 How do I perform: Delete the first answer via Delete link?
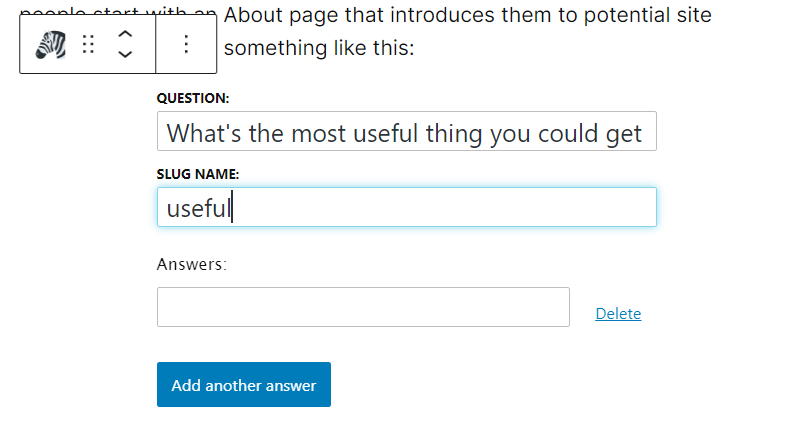pos(618,314)
